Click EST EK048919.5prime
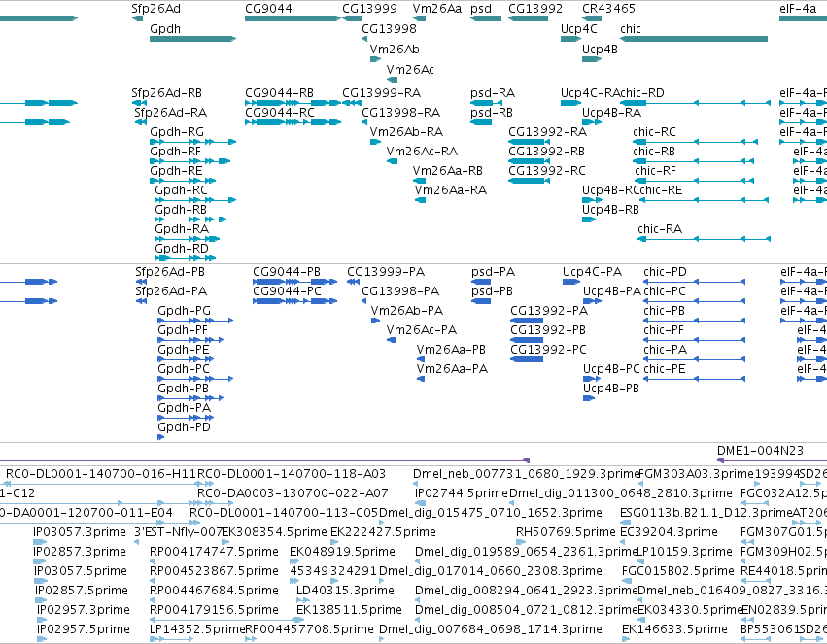Image resolution: width=827 pixels, height=644 pixels. tap(342, 552)
